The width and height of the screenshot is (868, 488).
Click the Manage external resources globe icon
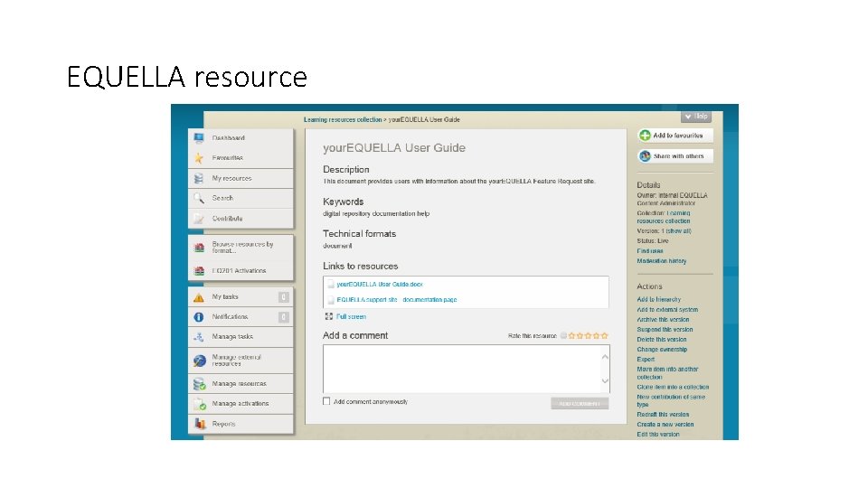(199, 361)
